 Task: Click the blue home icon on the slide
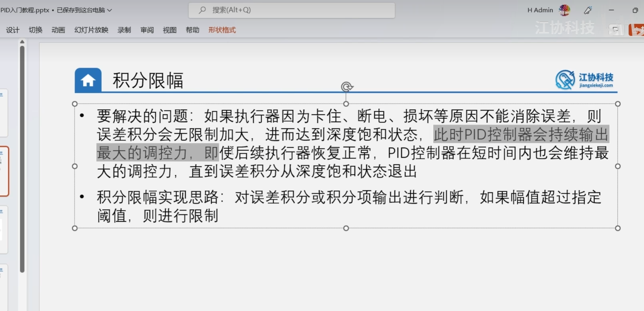point(88,80)
